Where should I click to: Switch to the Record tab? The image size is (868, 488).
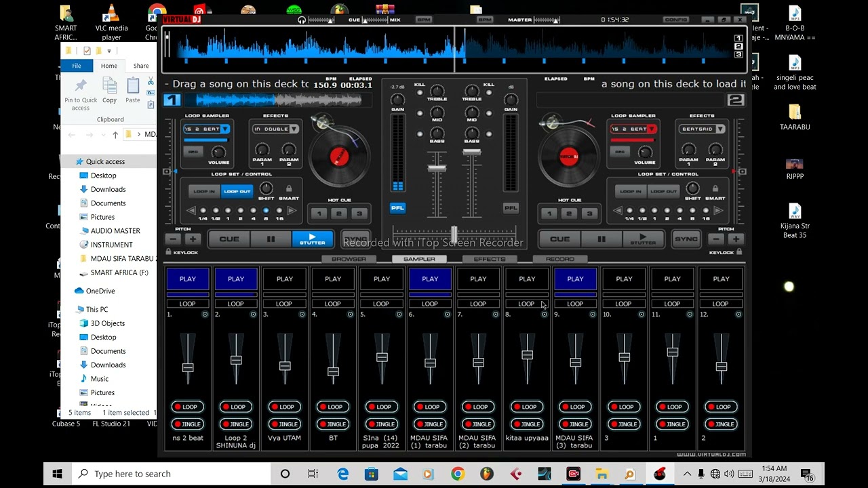tap(560, 259)
